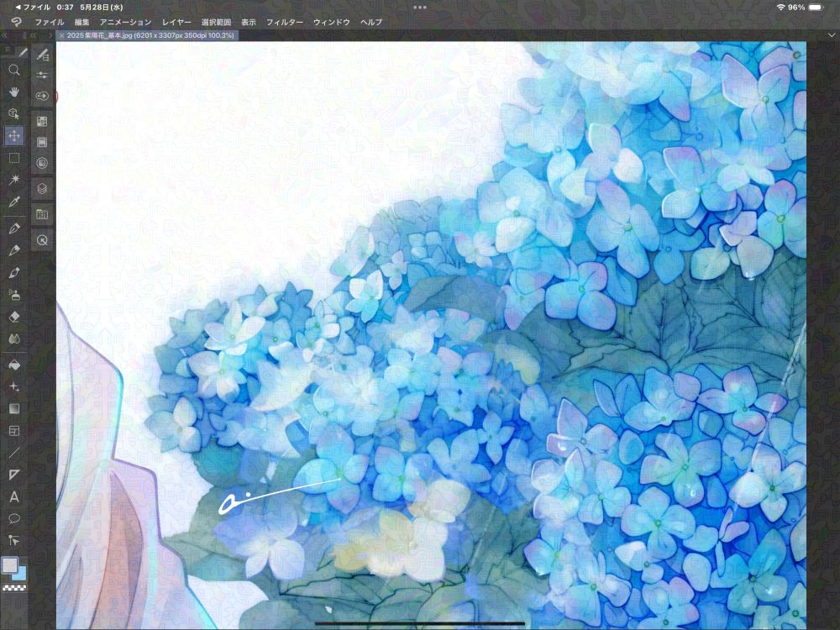Screen dimensions: 840x630
Task: Open the アニメーション menu
Action: tap(125, 22)
